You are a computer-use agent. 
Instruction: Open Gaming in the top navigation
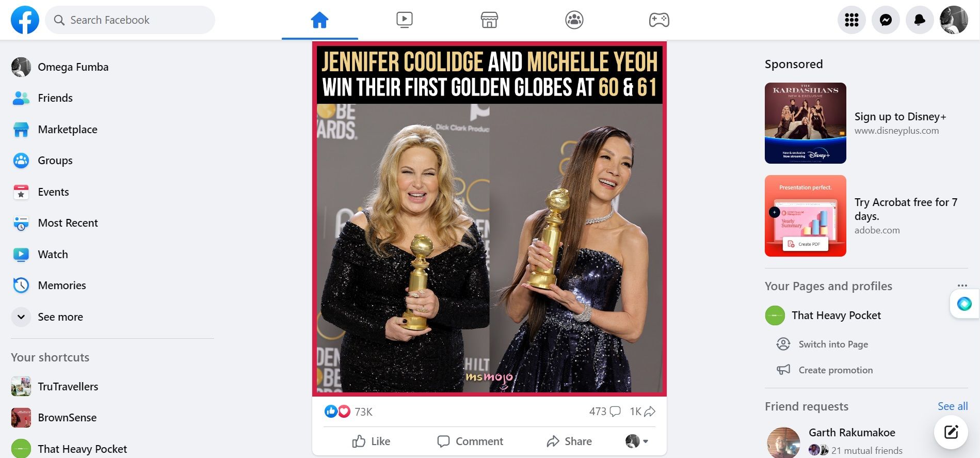click(660, 20)
